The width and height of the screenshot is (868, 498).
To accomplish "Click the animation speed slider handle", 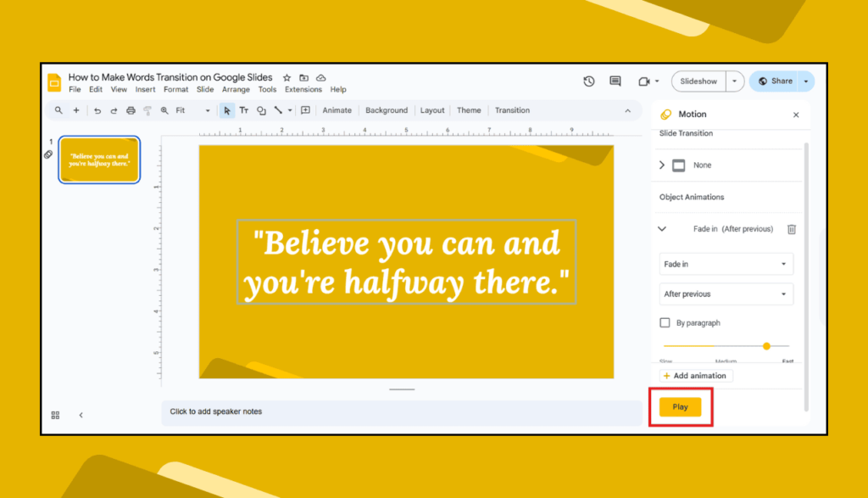I will pos(766,346).
